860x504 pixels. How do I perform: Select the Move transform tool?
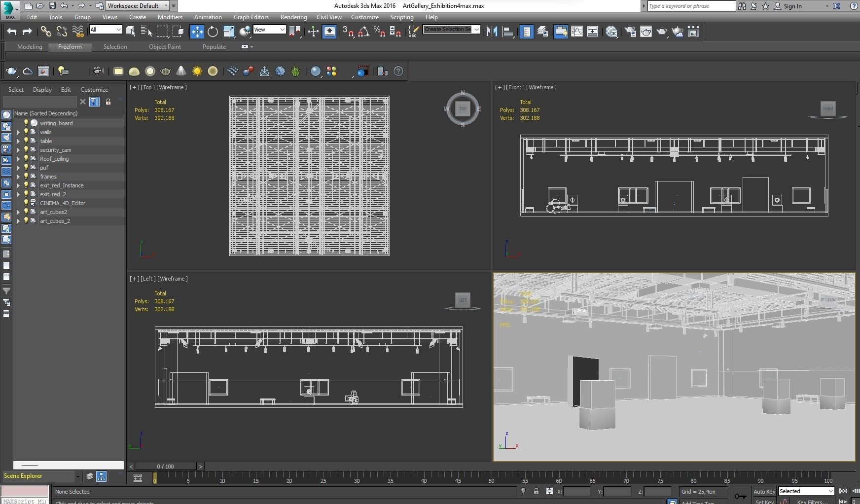point(197,32)
